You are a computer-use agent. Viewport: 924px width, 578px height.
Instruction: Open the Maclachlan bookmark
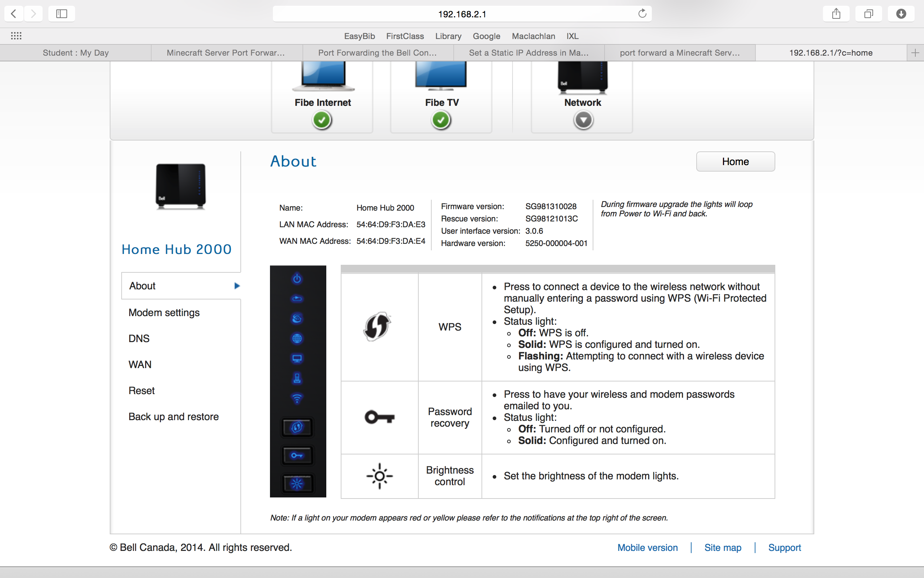click(x=533, y=36)
